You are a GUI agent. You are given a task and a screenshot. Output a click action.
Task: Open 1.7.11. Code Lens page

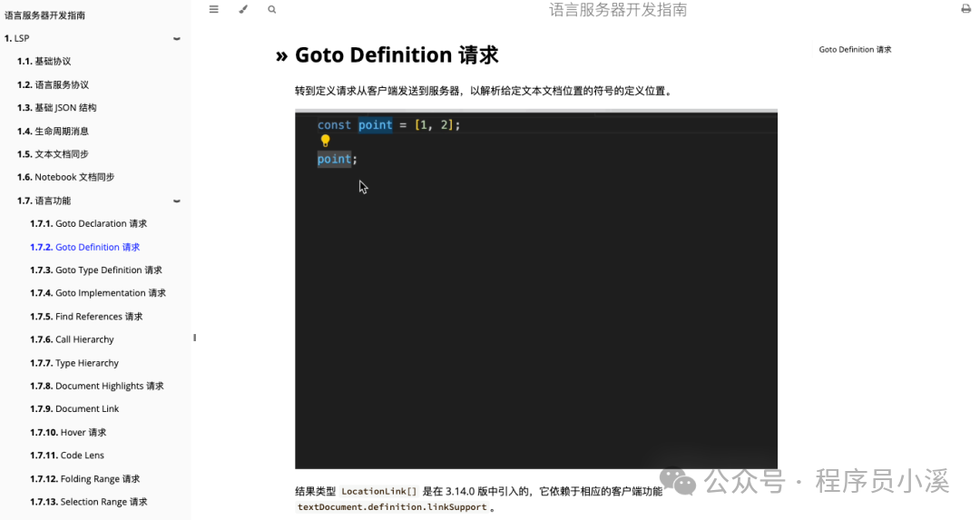coord(67,455)
